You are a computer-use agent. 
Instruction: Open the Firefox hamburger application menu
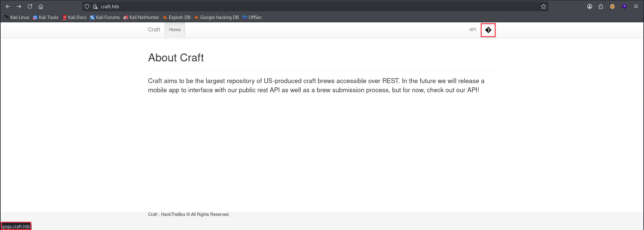636,6
